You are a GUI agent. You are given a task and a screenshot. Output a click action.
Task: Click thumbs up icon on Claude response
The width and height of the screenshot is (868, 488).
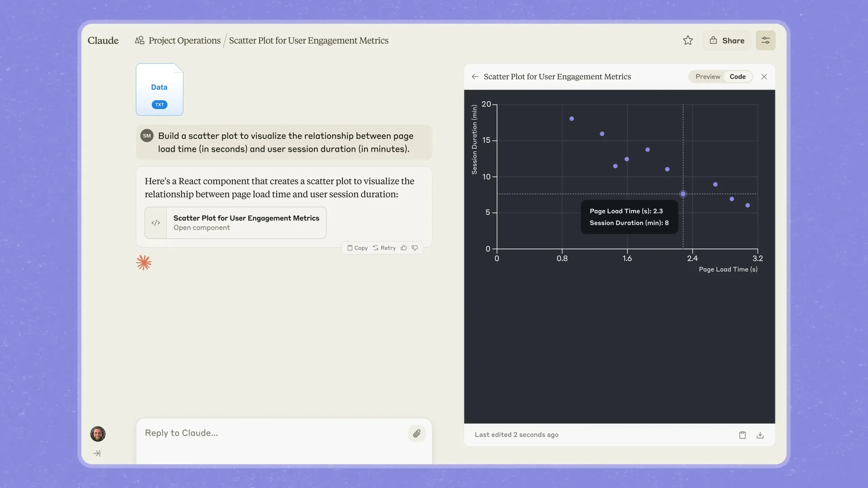click(x=403, y=247)
